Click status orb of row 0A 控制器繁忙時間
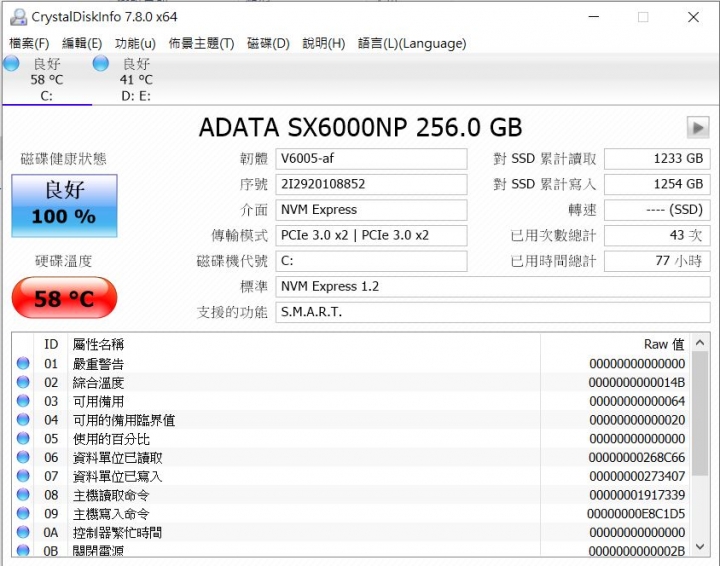This screenshot has width=720, height=566. pos(23,532)
